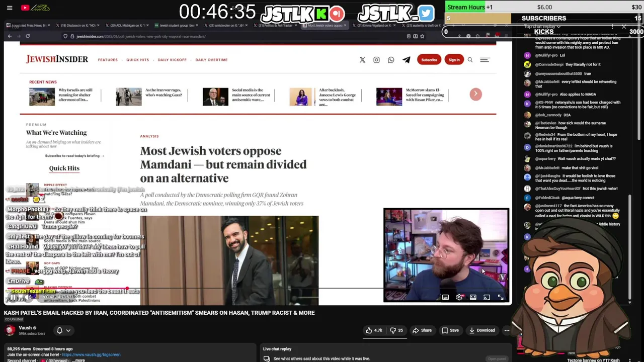Open Jewish Insider's Instagram icon
The width and height of the screenshot is (644, 362).
376,60
